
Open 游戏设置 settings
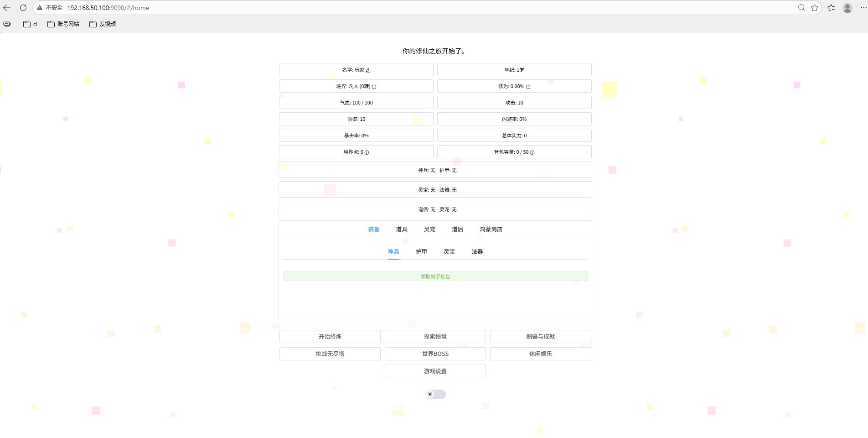pyautogui.click(x=435, y=371)
